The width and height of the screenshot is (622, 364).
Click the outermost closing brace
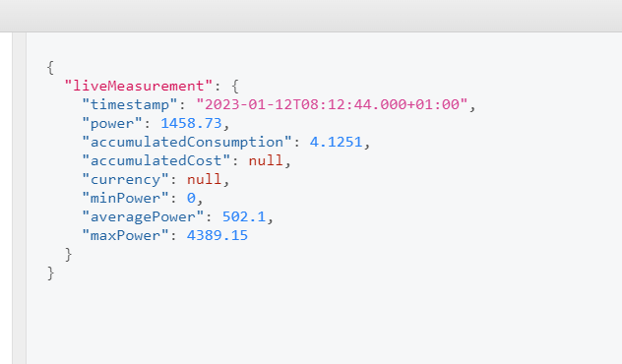[x=50, y=273]
